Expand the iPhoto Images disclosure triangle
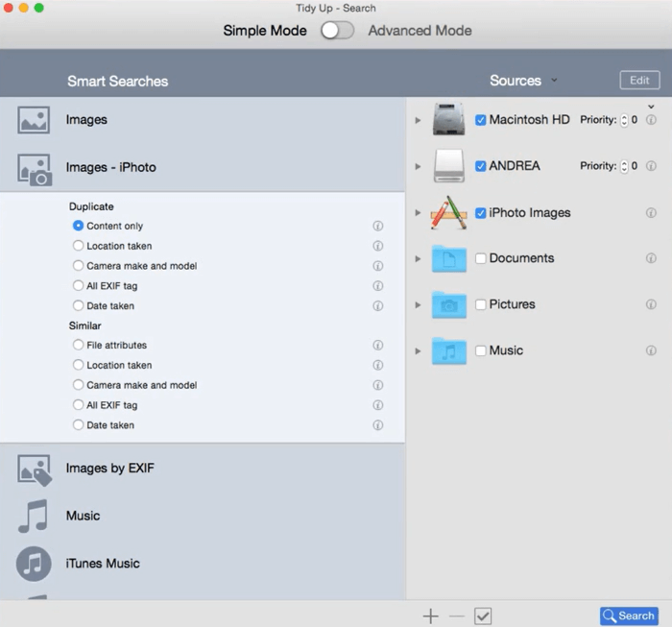The width and height of the screenshot is (672, 627). click(418, 212)
